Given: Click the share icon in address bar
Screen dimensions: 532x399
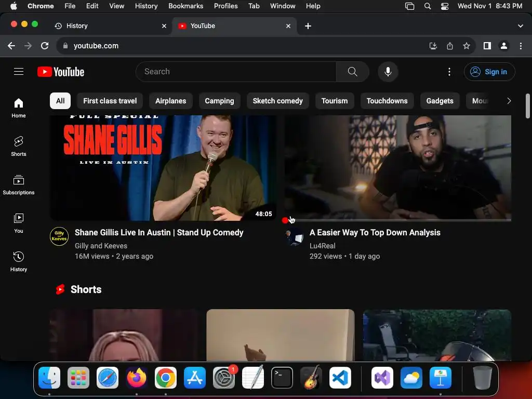Looking at the screenshot, I should [450, 46].
